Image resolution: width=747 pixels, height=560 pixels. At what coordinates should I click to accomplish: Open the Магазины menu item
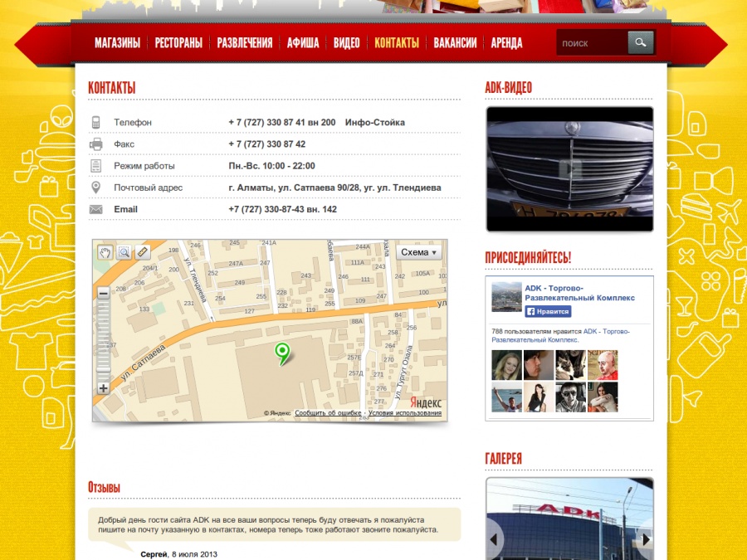pyautogui.click(x=117, y=43)
